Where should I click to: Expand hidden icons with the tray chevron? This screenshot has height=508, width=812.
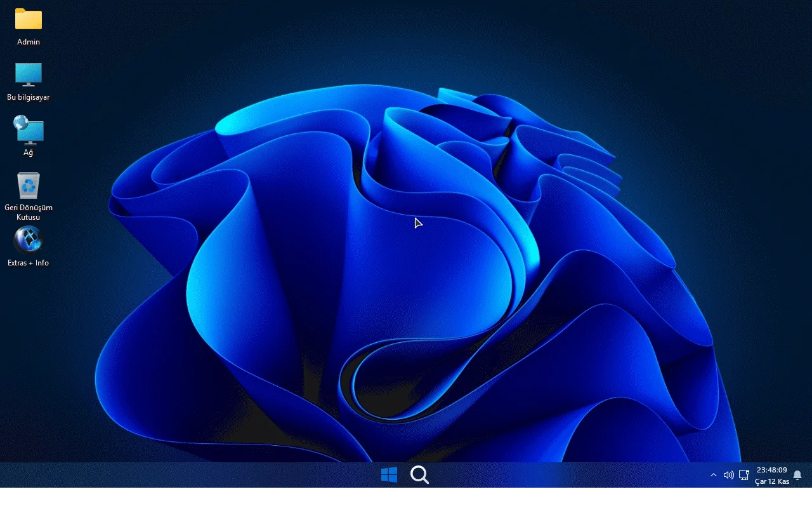(714, 474)
